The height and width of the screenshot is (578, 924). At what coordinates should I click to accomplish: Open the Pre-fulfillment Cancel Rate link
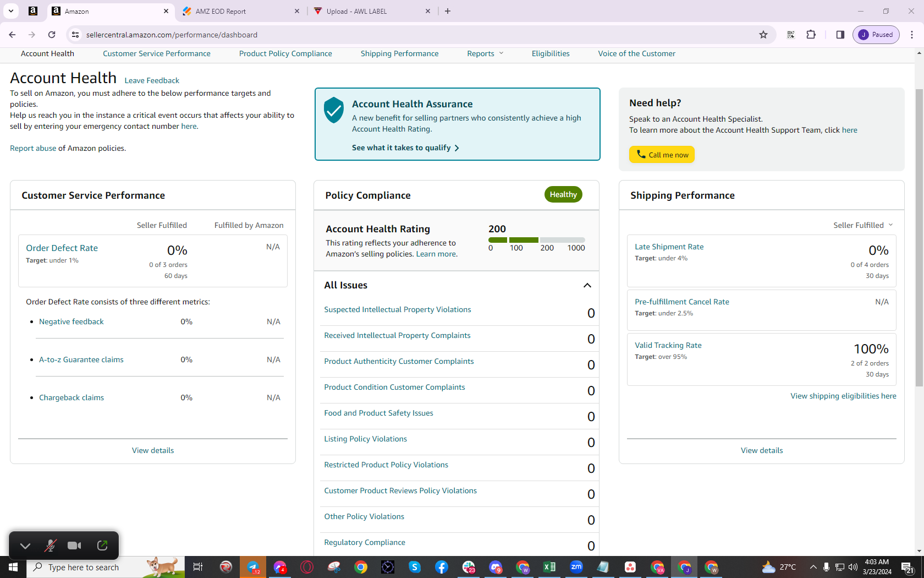pyautogui.click(x=682, y=302)
